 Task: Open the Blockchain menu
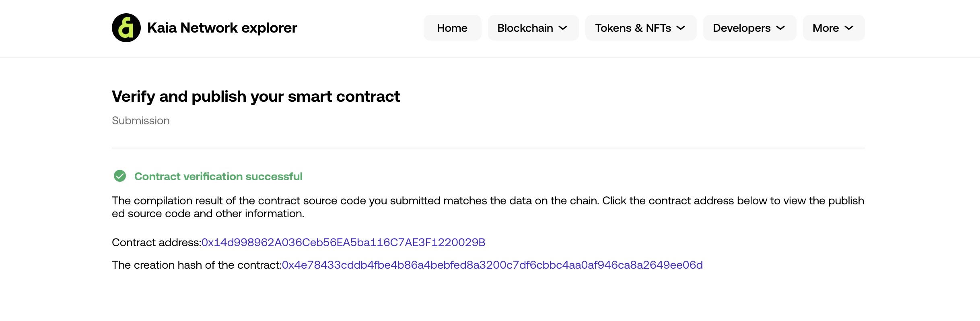click(533, 28)
